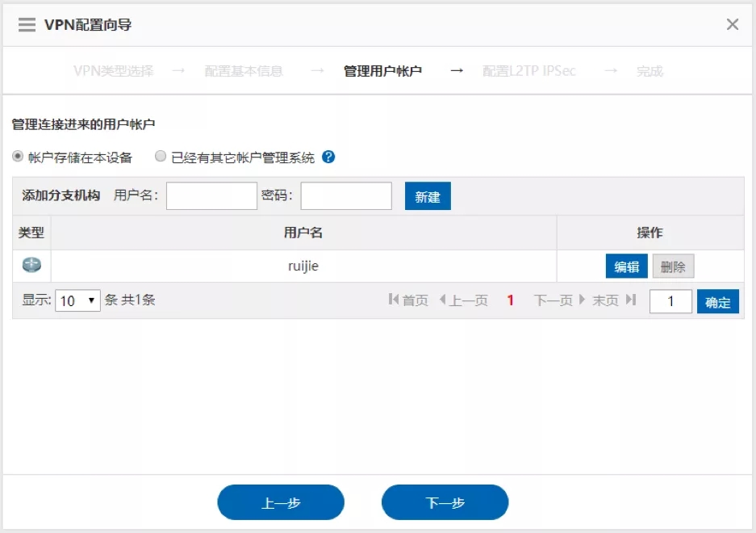Click 确定 to jump to page
Screen dimensions: 756x533
(x=717, y=301)
